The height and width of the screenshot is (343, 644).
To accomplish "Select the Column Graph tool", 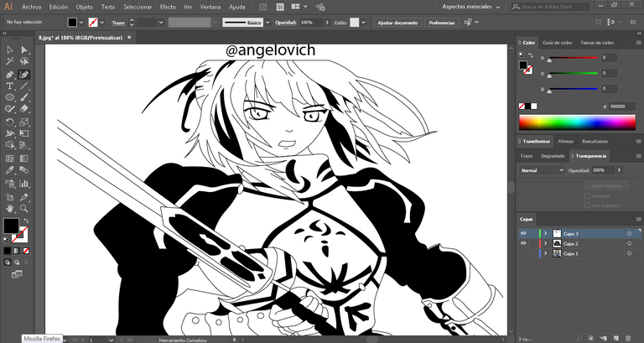I will pyautogui.click(x=24, y=184).
